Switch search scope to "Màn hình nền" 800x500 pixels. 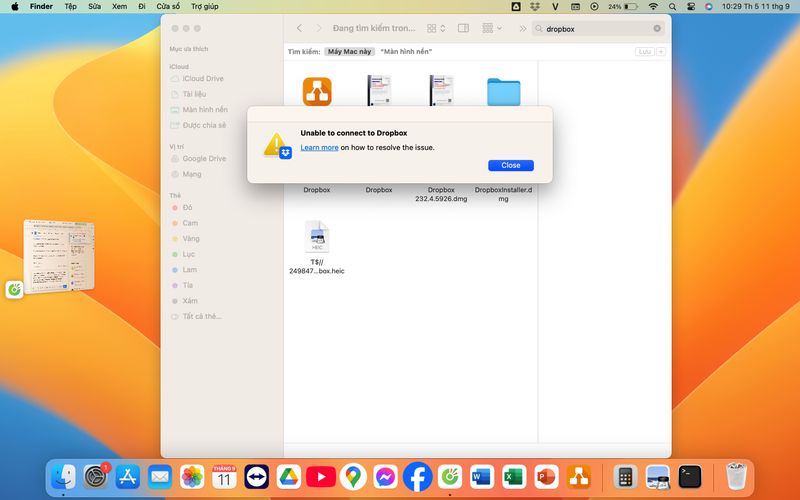(x=406, y=51)
